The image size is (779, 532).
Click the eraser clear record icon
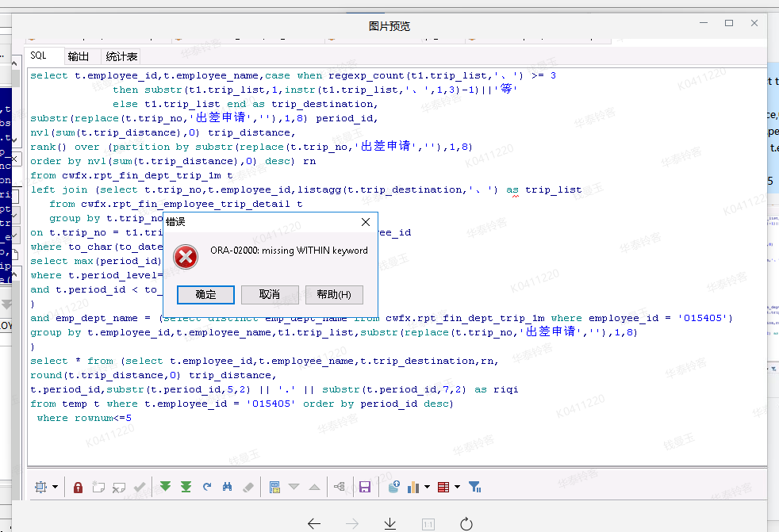(x=248, y=488)
